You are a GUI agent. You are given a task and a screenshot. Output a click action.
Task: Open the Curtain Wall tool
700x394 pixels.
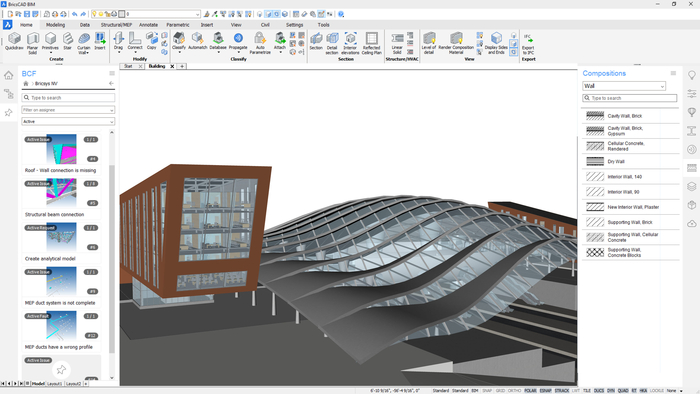coord(83,43)
